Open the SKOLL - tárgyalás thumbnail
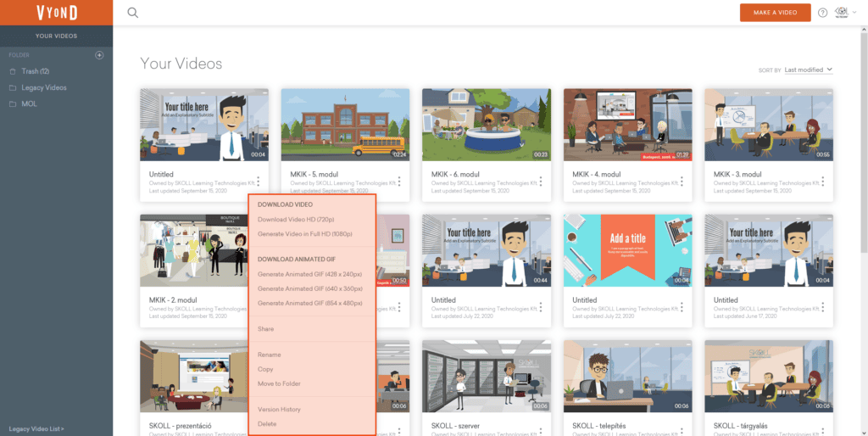Viewport: 868px width, 436px height. 769,376
